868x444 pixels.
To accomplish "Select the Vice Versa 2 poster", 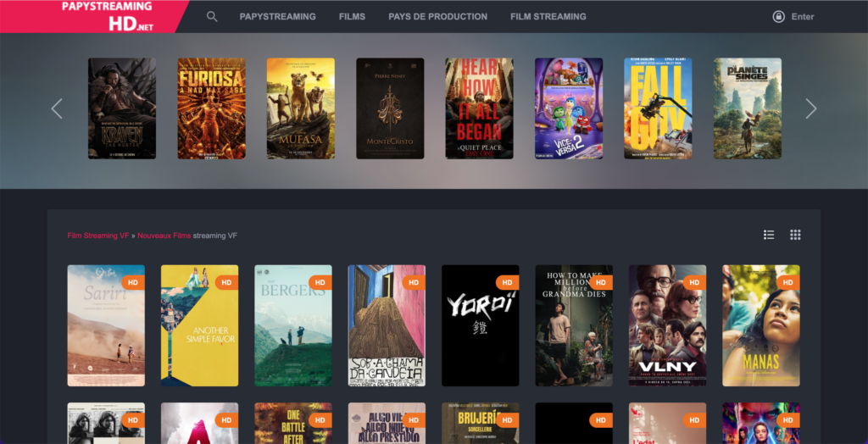I will 568,108.
